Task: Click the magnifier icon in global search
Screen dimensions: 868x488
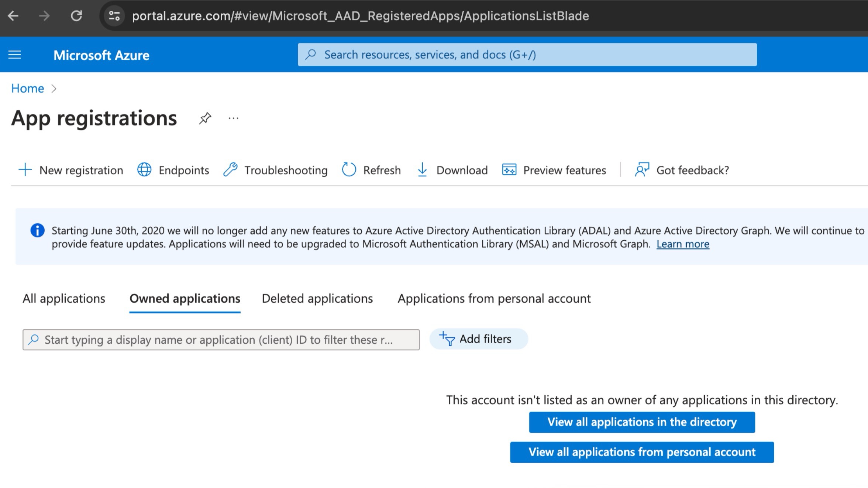Action: click(x=311, y=55)
